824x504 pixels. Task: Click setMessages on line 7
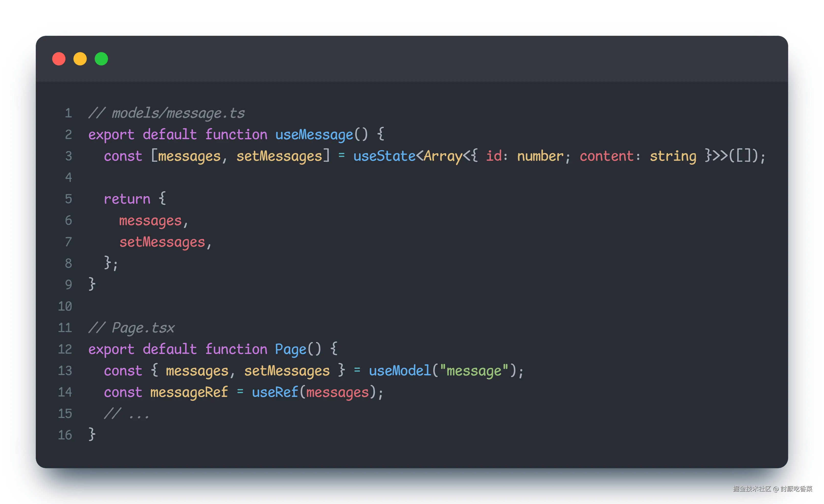pos(162,242)
